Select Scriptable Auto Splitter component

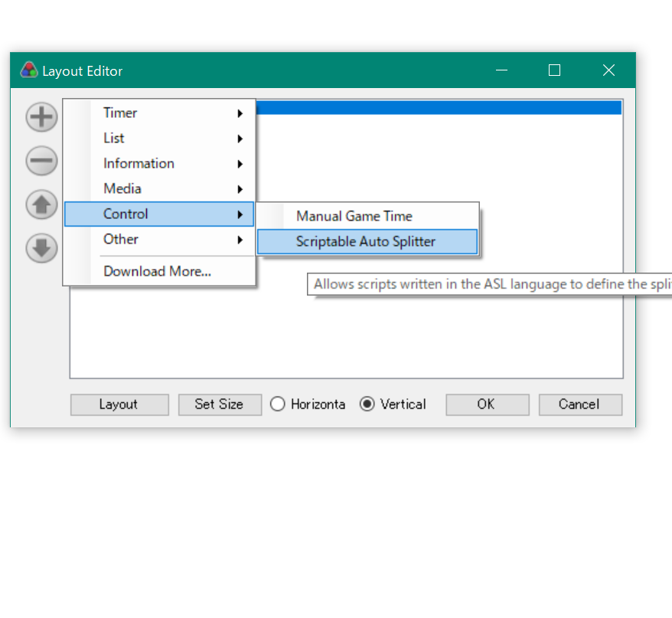pos(367,241)
